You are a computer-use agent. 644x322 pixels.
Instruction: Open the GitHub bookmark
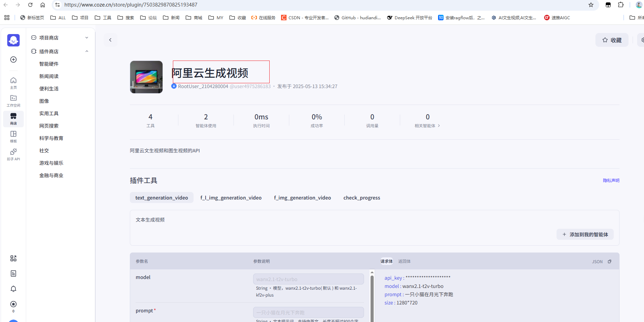(357, 18)
